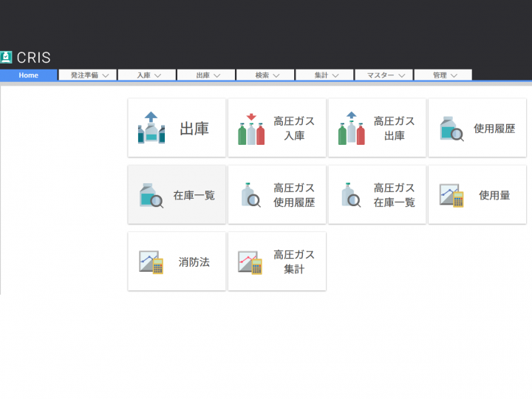The width and height of the screenshot is (532, 399).
Task: Click the 使用履歴 bottle magnifier icon
Action: pyautogui.click(x=451, y=129)
